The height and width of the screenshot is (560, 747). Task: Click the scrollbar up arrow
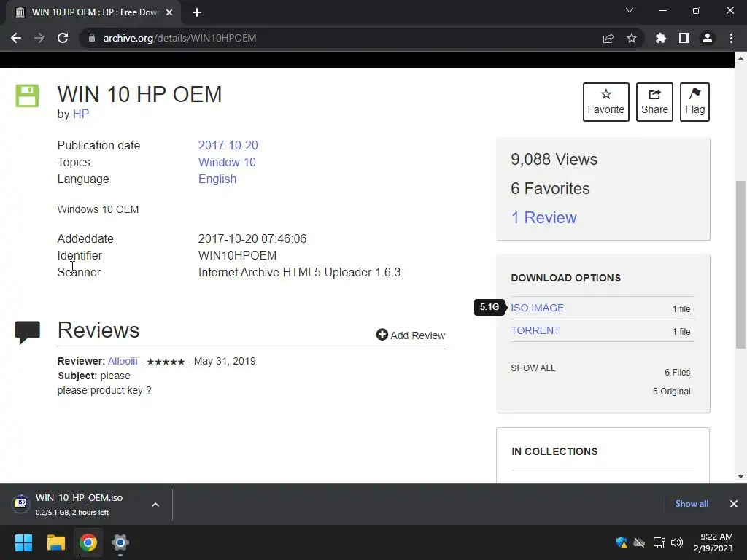click(740, 58)
